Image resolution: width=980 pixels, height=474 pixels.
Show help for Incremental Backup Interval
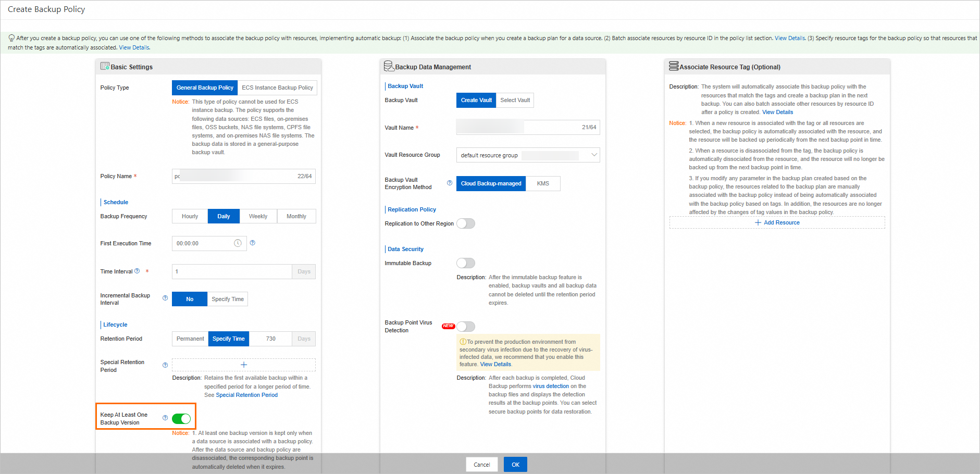coord(165,298)
